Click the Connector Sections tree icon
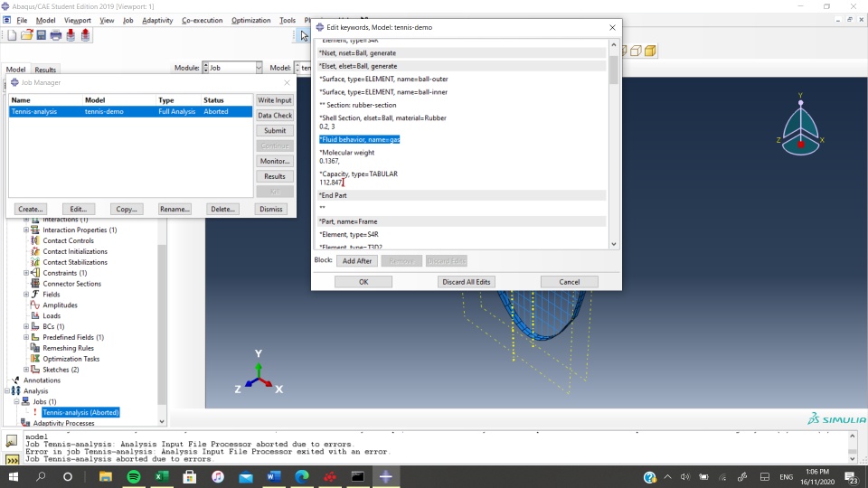Screen dimensions: 868x488 (x=35, y=283)
